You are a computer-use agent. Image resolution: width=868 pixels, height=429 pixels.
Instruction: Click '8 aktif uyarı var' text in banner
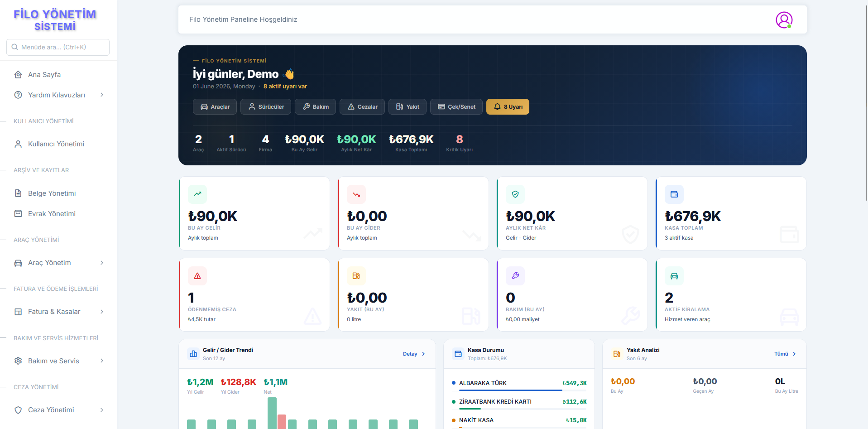point(285,87)
